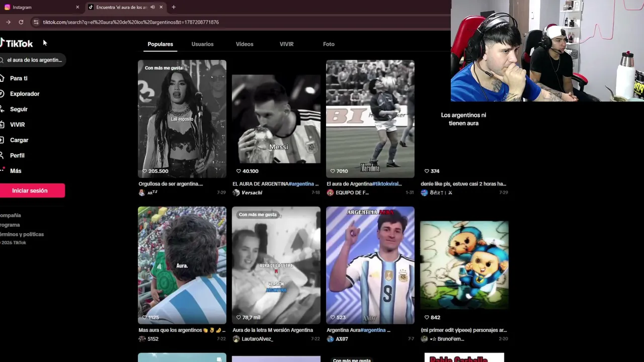The width and height of the screenshot is (644, 362).
Task: Open the AX07 profile avatar
Action: point(330,339)
